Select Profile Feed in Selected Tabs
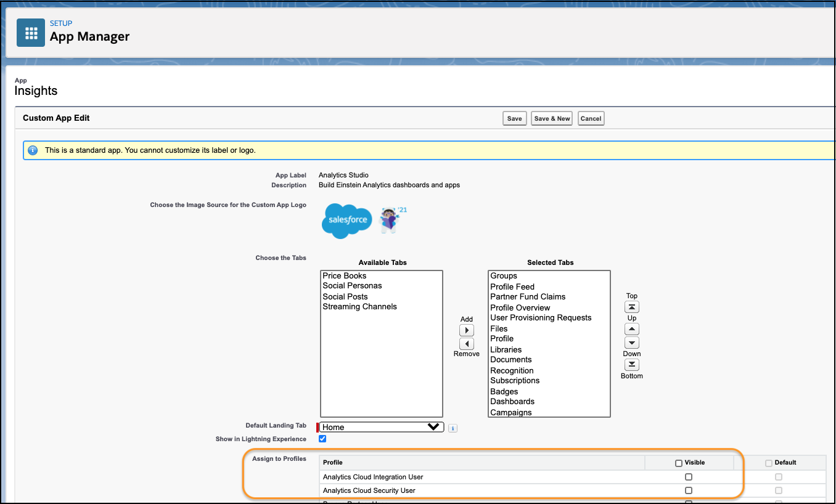836x504 pixels. [x=549, y=287]
